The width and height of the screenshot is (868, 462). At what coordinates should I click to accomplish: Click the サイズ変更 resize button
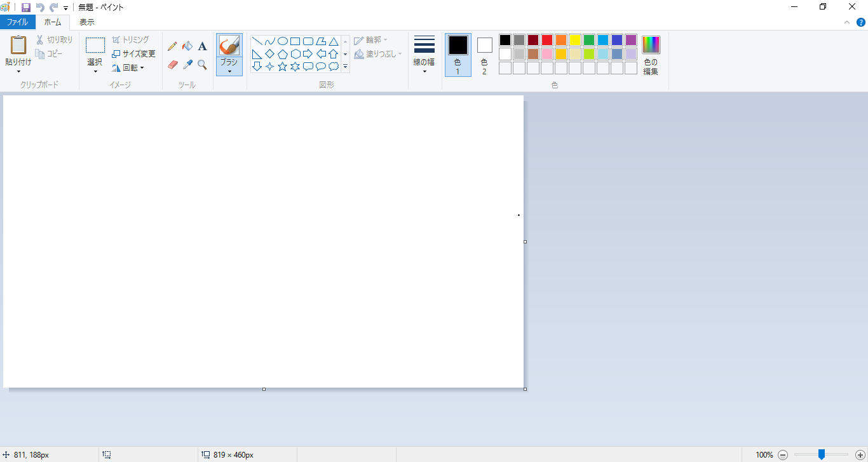[133, 54]
